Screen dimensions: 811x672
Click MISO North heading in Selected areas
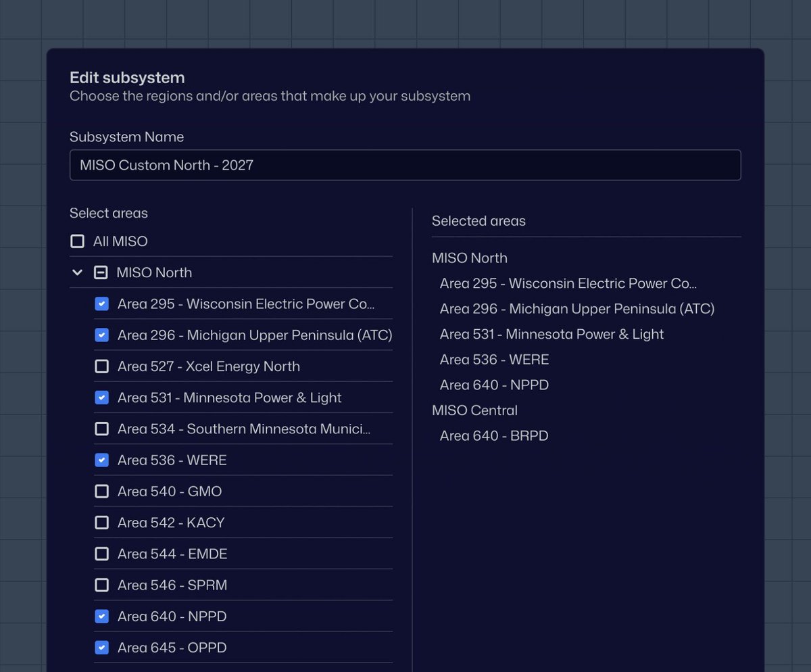470,258
